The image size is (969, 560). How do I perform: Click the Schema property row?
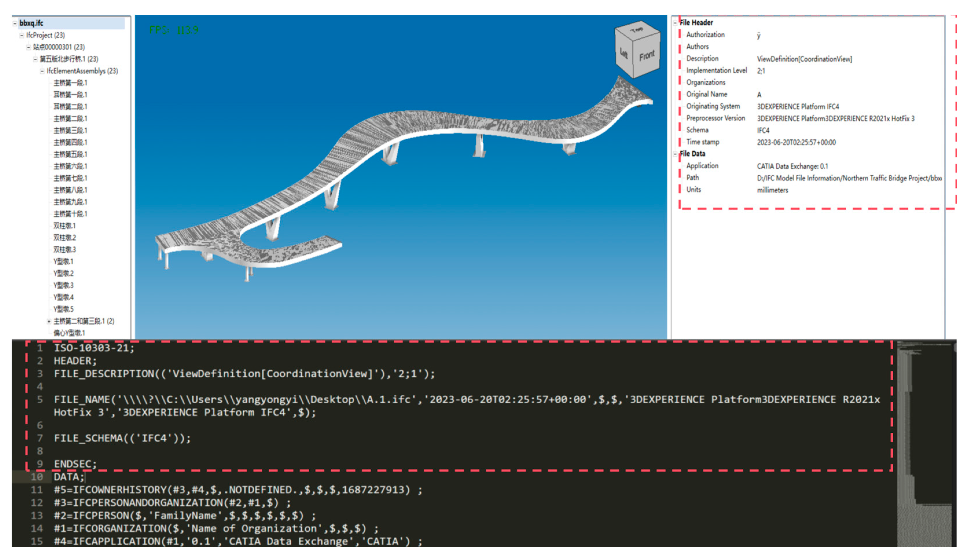click(697, 130)
